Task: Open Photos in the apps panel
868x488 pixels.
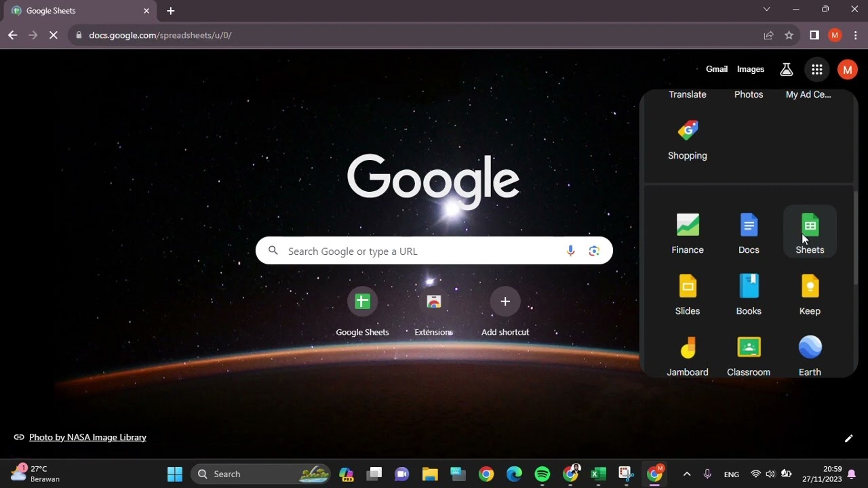Action: pyautogui.click(x=749, y=94)
